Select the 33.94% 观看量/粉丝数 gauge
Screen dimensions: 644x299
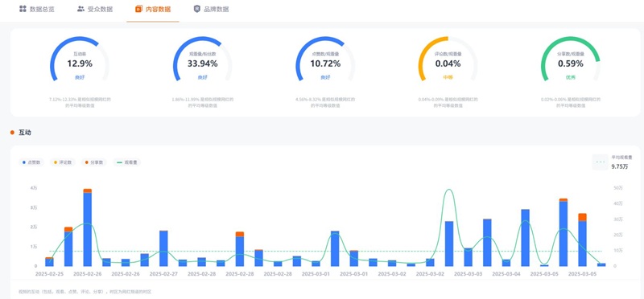pos(203,59)
